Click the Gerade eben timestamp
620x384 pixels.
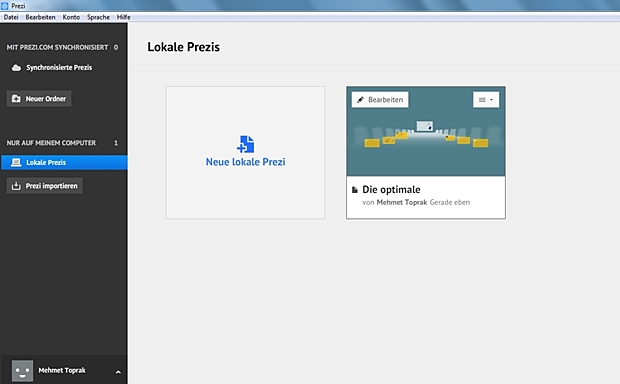click(x=450, y=202)
